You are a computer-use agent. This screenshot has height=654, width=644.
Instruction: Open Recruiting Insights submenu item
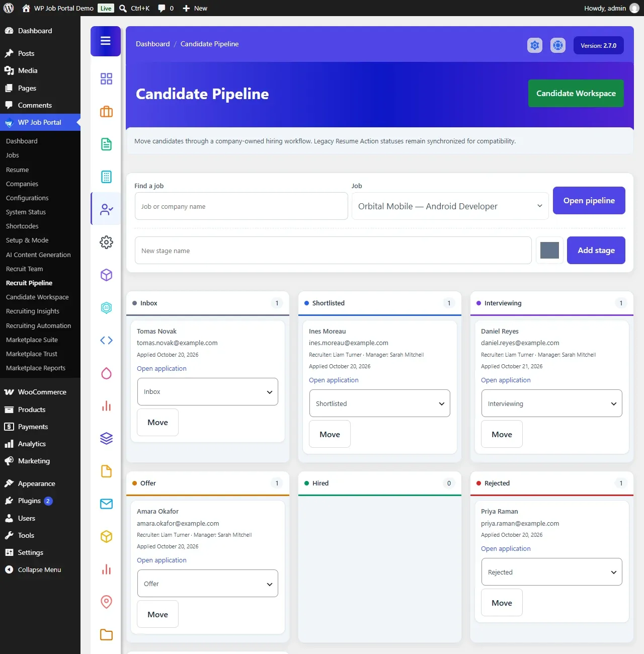coord(33,311)
